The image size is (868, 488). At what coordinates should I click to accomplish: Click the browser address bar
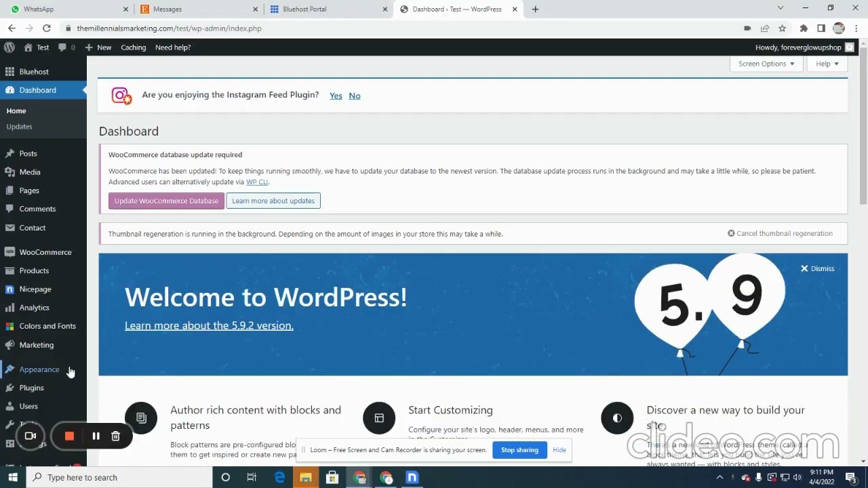(400, 28)
